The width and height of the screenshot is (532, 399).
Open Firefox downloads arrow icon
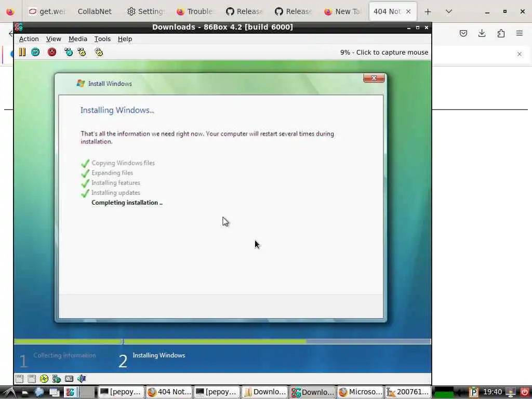click(482, 33)
